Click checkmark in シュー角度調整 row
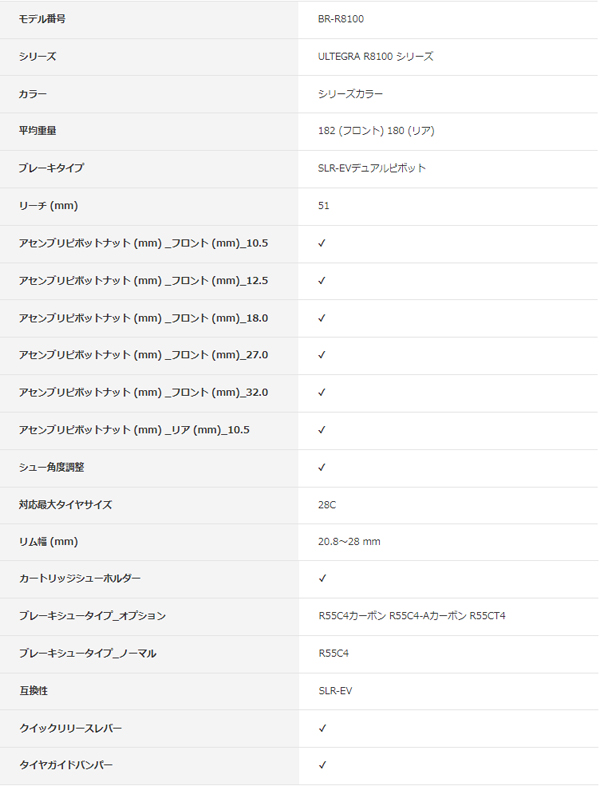Screen dimensions: 600x786 322,467
